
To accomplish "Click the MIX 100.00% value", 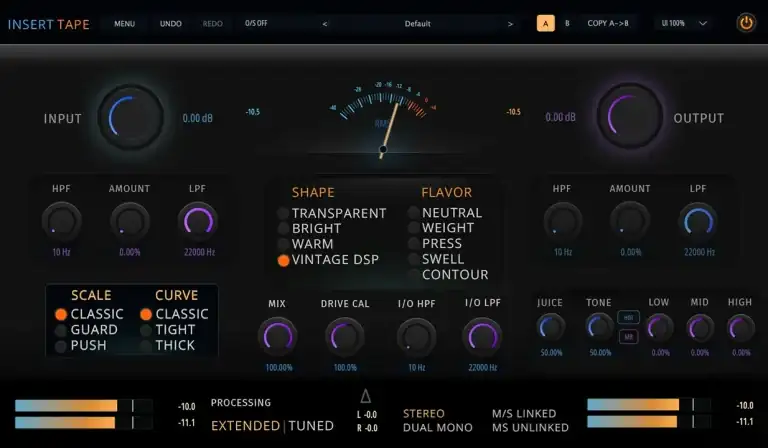I will coord(279,368).
